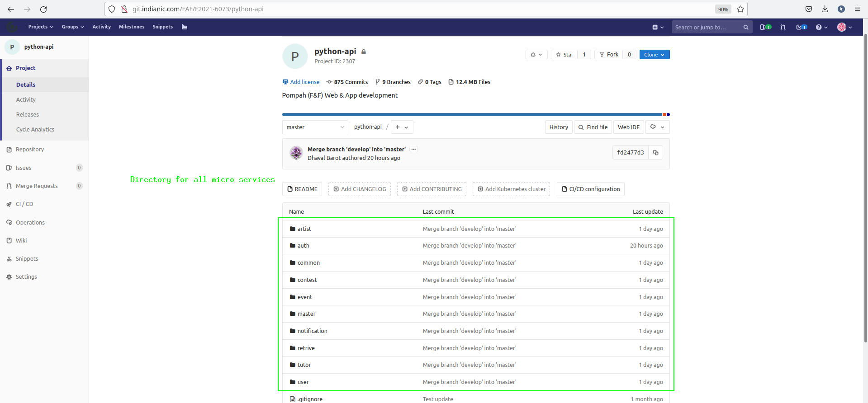Click the browser reload icon
The width and height of the screenshot is (868, 403).
(43, 9)
